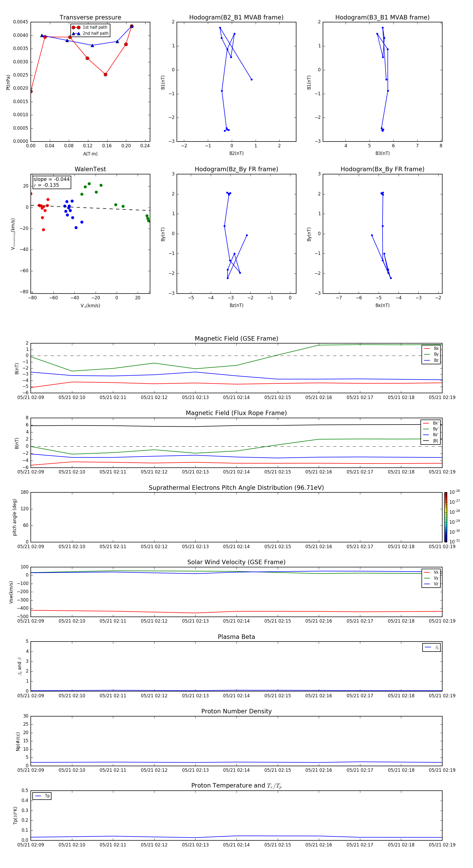
Task: Click the 'slope = -0.044' annotation text
Action: click(52, 179)
